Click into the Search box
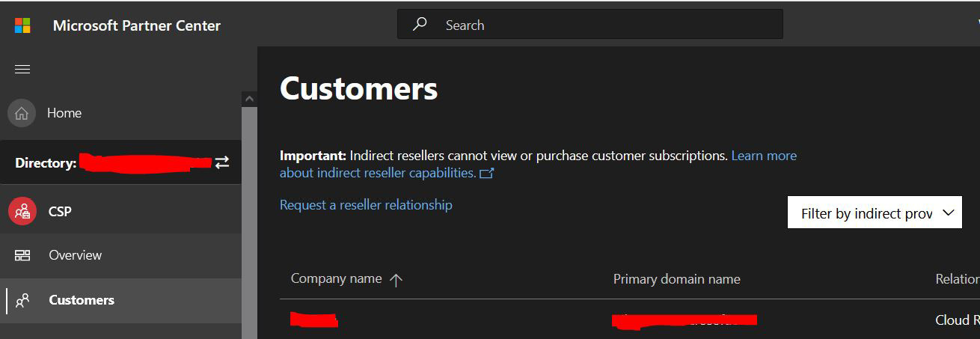Viewport: 980px width, 339px height. (x=589, y=24)
